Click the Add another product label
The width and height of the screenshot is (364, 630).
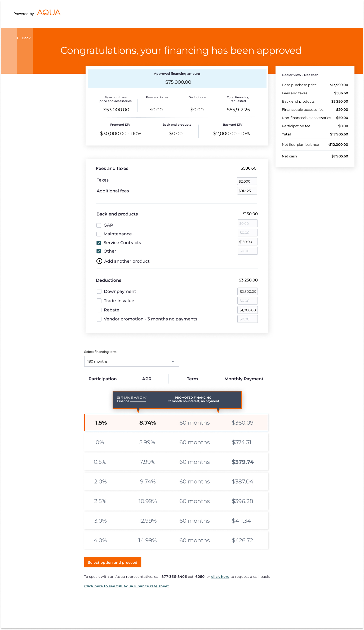point(127,261)
